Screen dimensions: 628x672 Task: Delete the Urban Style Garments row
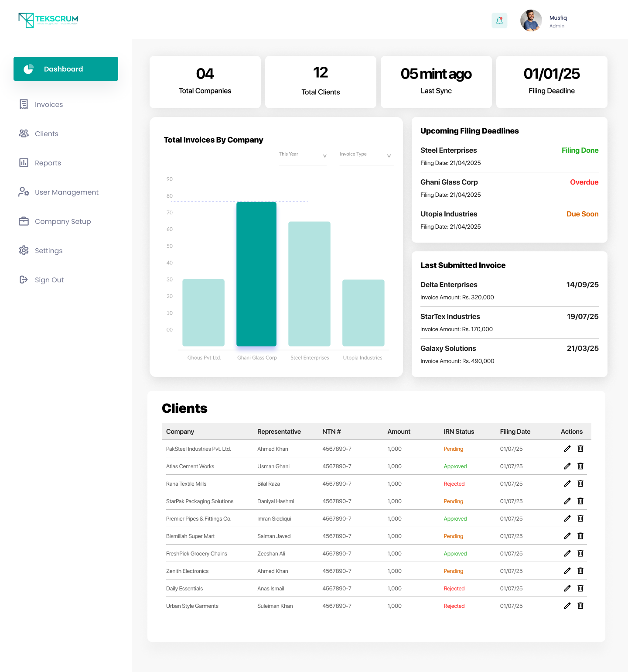point(580,606)
